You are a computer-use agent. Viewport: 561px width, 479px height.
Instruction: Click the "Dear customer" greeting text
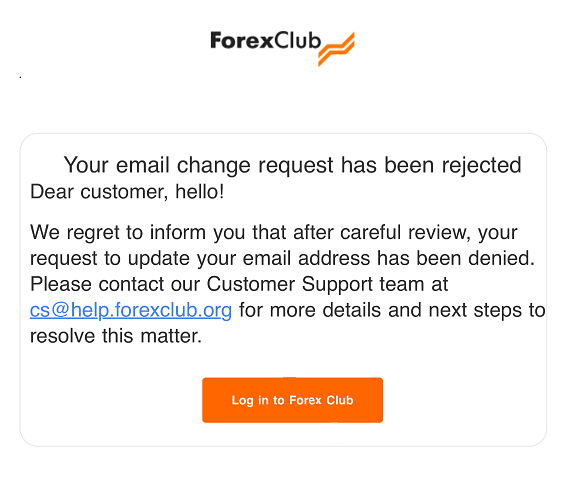(99, 192)
